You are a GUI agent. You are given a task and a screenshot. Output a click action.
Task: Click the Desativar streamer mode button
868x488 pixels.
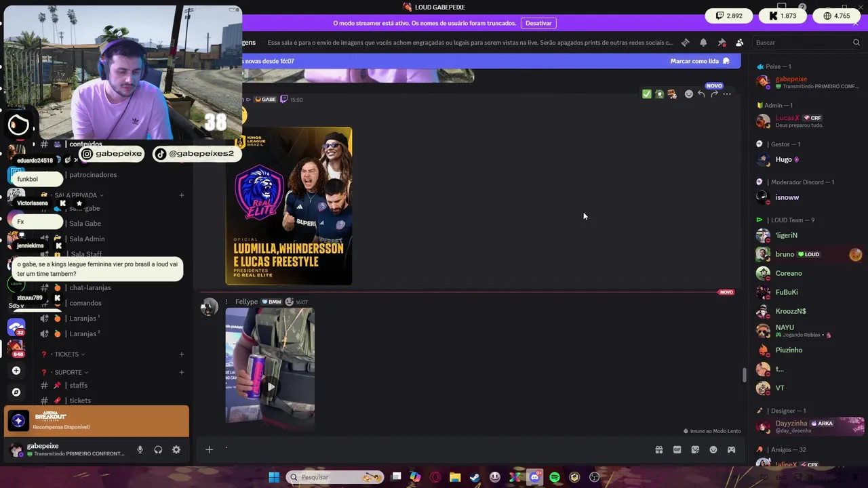point(538,23)
